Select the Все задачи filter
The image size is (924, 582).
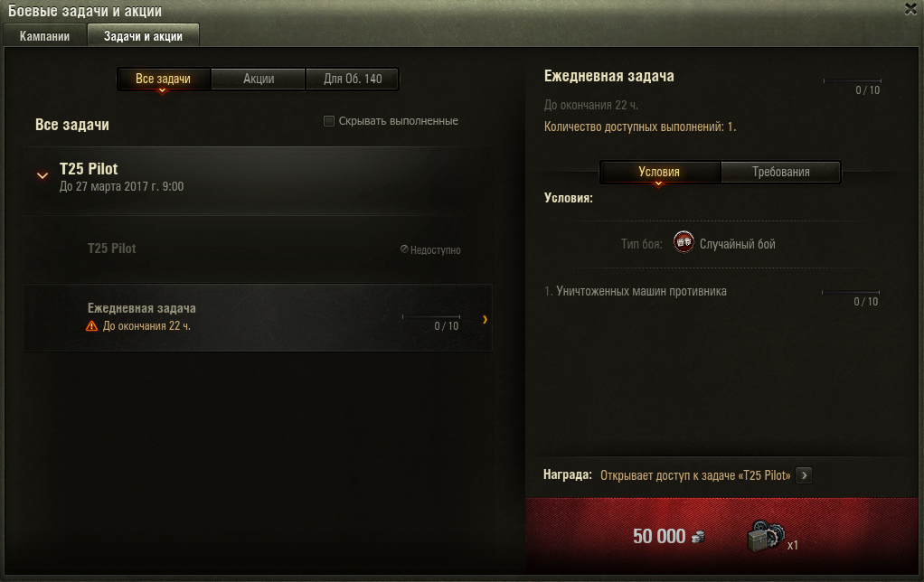point(164,79)
